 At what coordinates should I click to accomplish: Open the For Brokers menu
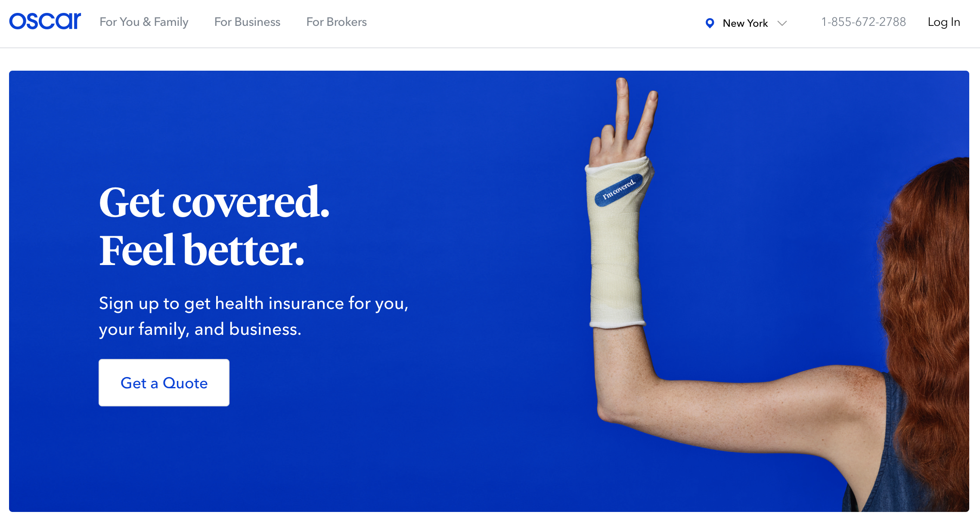point(336,22)
